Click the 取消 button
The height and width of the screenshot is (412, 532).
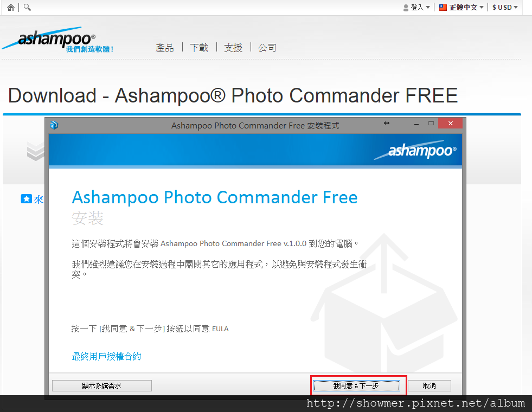pyautogui.click(x=429, y=385)
